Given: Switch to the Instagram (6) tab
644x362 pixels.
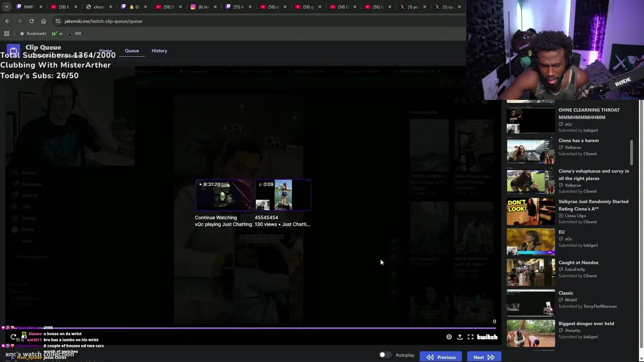Looking at the screenshot, I should [200, 7].
